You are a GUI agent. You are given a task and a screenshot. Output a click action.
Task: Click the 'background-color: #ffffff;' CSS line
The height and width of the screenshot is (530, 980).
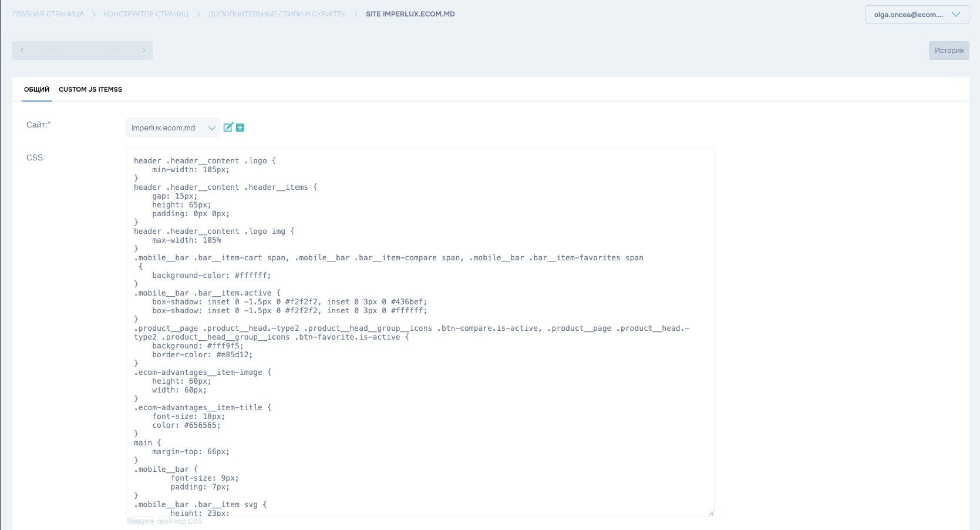click(x=211, y=276)
